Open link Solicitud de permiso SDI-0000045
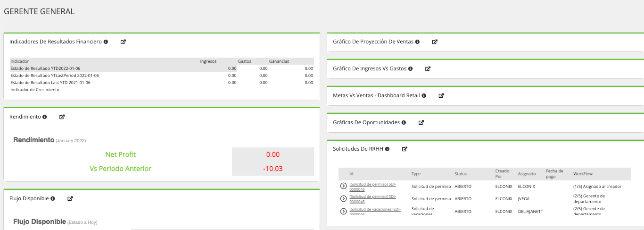The height and width of the screenshot is (230, 644). 372,187
